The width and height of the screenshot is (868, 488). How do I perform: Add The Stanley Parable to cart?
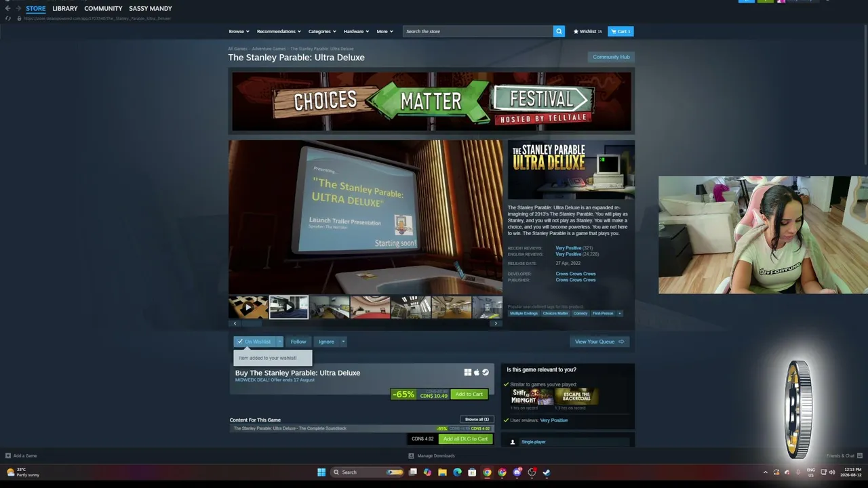pyautogui.click(x=469, y=394)
